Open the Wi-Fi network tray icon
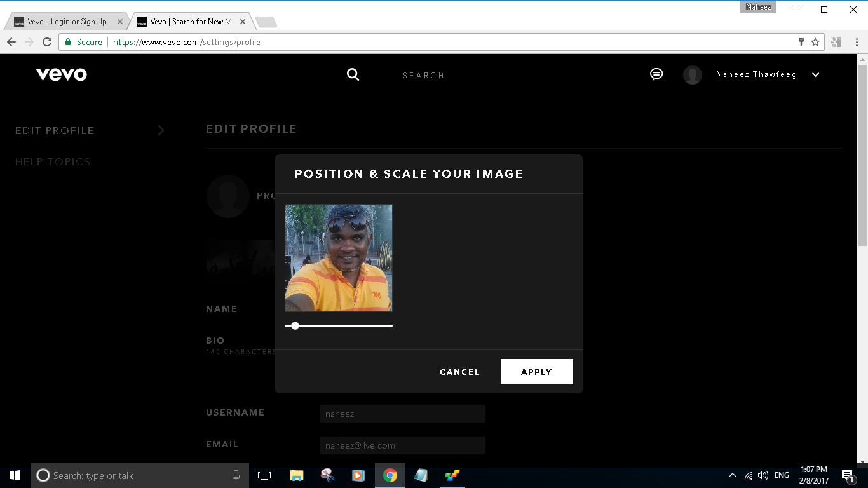The width and height of the screenshot is (868, 488). 749,475
